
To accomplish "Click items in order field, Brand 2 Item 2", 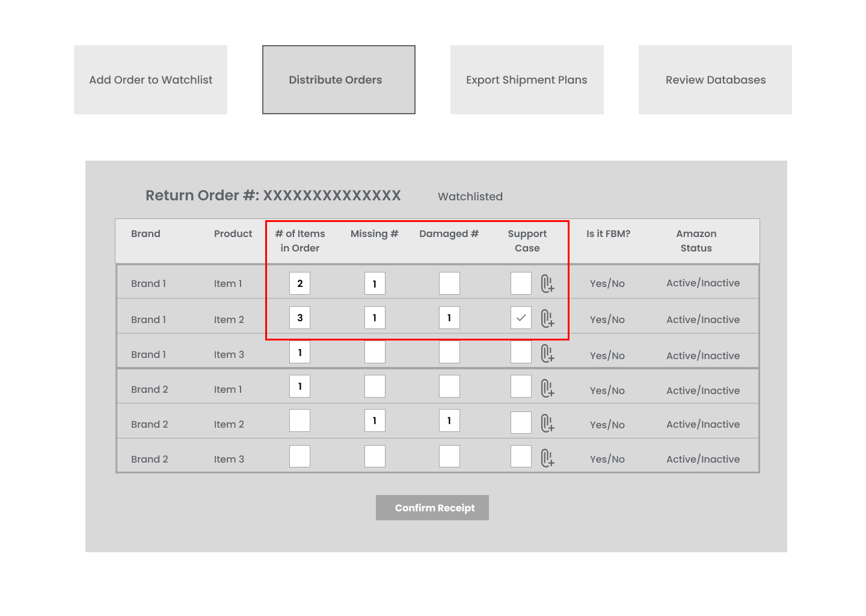I will coord(299,420).
